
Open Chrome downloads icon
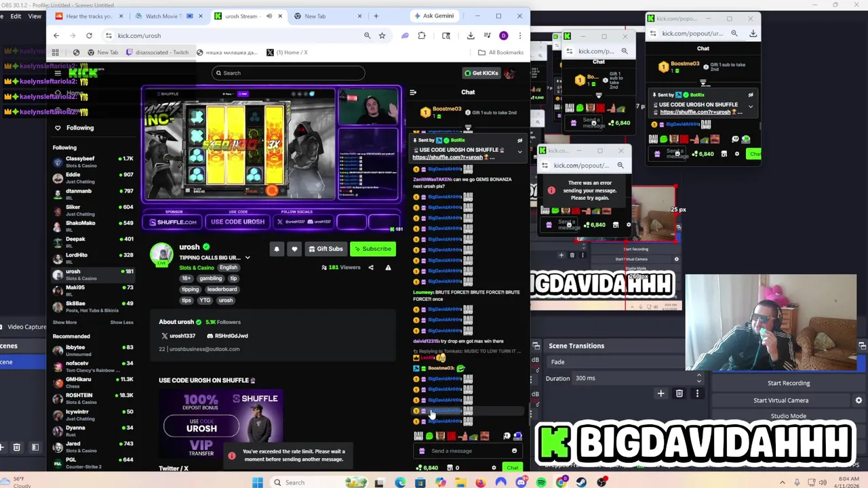coord(471,35)
